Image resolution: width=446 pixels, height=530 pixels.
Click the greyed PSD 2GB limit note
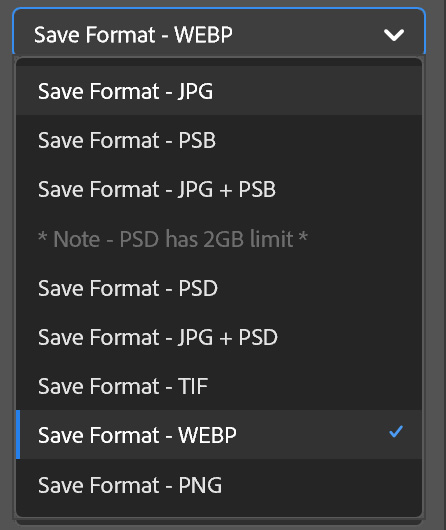pos(173,239)
